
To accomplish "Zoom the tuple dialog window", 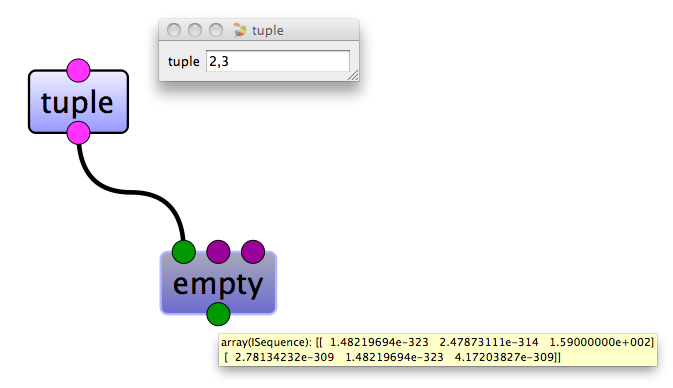I will (216, 30).
